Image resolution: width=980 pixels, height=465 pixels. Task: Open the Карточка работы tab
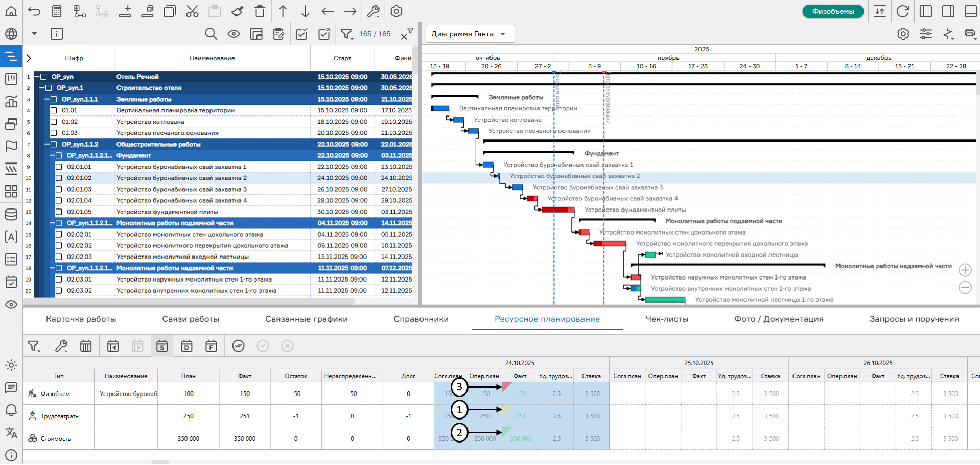pos(81,319)
